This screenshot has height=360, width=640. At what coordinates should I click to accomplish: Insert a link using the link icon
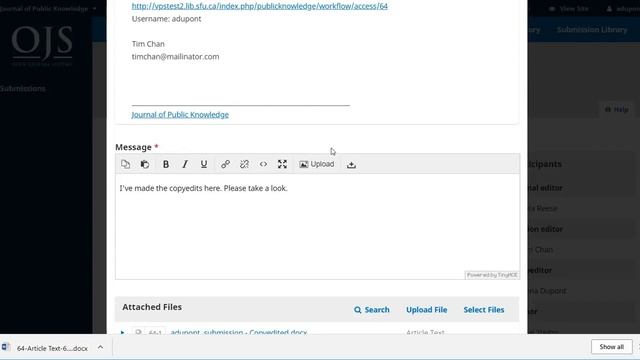225,164
